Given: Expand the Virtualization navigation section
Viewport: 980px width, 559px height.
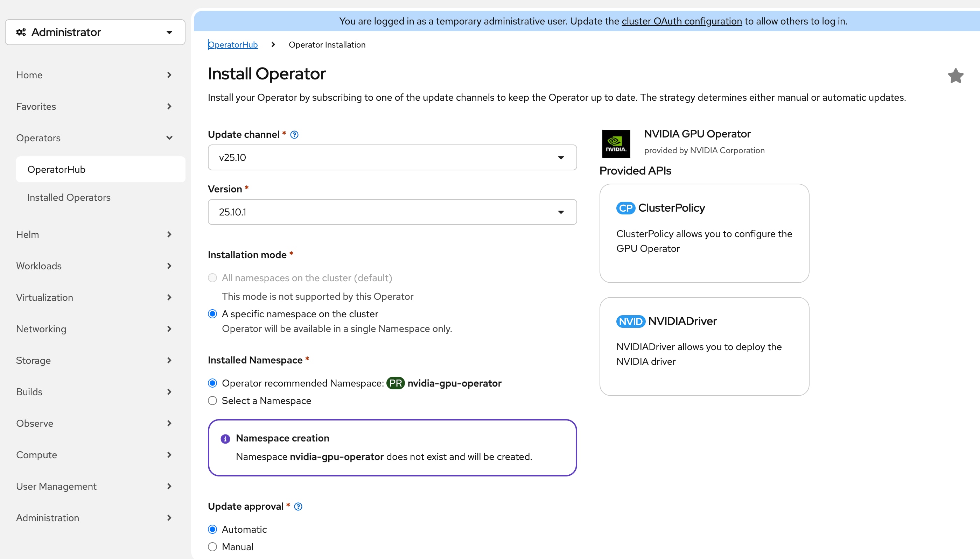Looking at the screenshot, I should [95, 298].
